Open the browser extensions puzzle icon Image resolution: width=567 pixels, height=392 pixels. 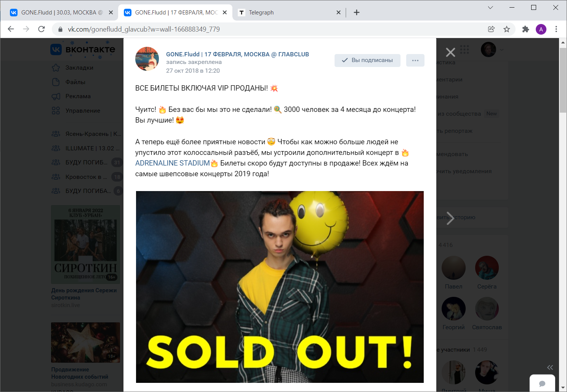pyautogui.click(x=525, y=29)
